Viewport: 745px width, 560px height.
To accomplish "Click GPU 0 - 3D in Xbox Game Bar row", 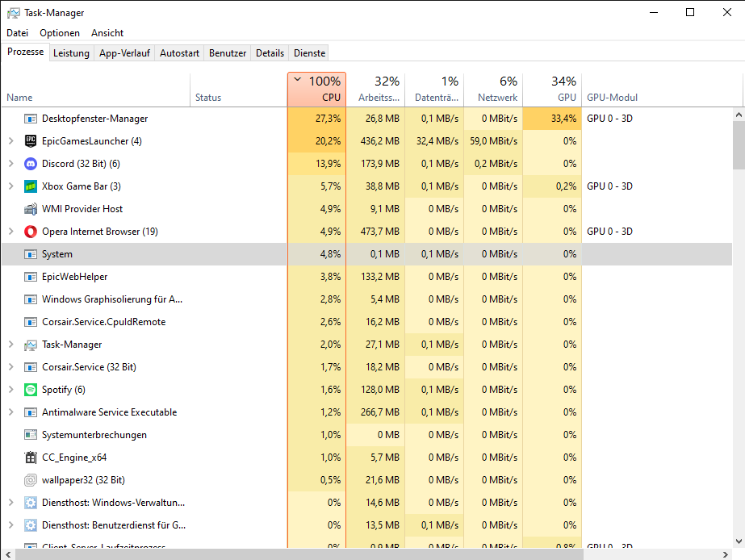I will [609, 186].
